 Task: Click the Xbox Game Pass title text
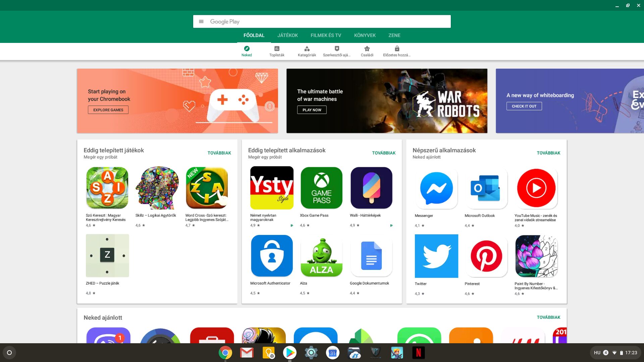pyautogui.click(x=314, y=216)
